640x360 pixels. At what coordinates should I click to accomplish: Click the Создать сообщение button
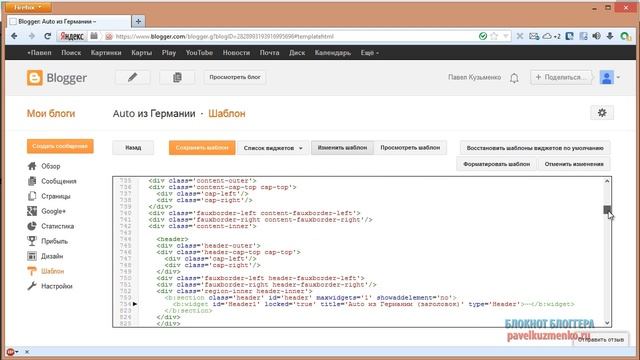click(60, 146)
